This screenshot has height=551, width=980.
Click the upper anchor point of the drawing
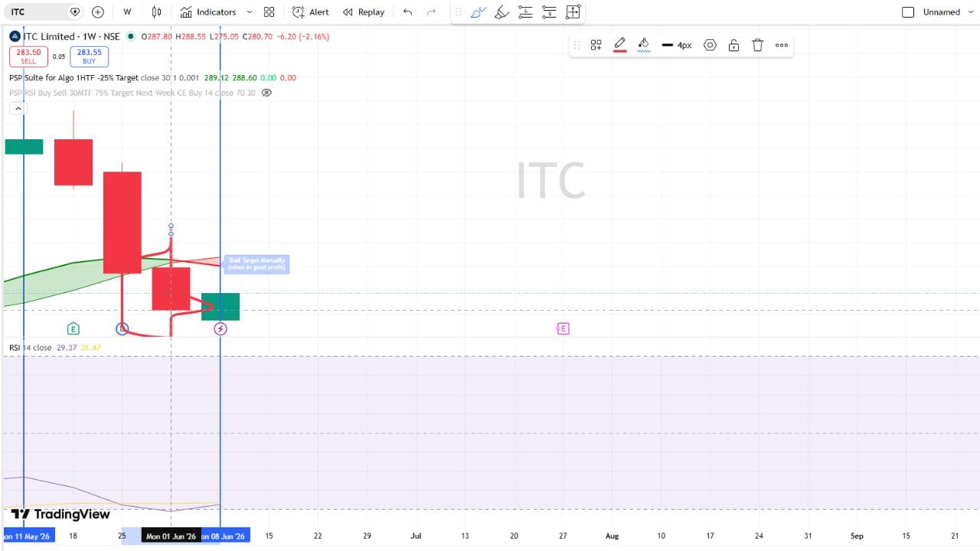tap(171, 227)
